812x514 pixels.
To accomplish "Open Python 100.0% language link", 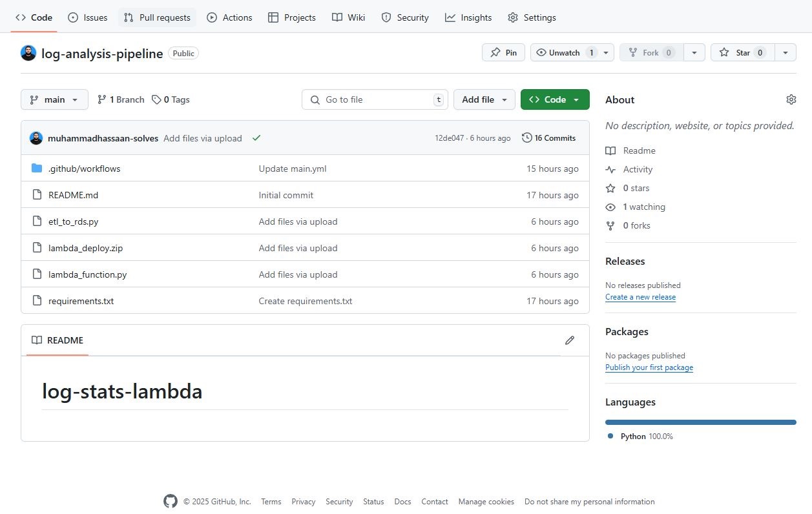I will point(641,437).
